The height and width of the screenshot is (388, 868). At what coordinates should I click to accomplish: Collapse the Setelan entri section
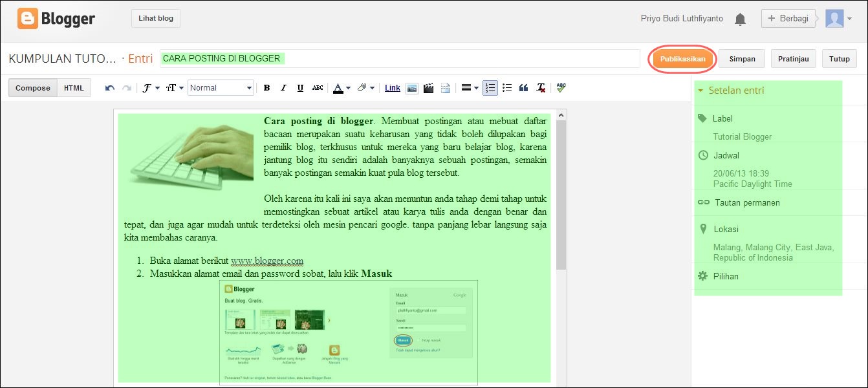point(702,91)
